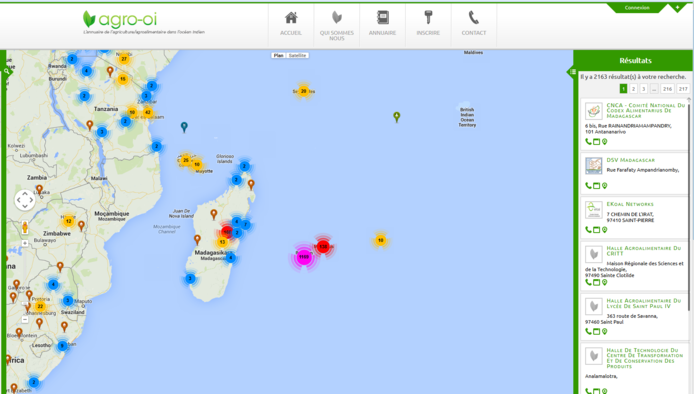This screenshot has width=694, height=394.
Task: Click the yellow 20 cluster at Seychelles
Action: click(x=303, y=91)
